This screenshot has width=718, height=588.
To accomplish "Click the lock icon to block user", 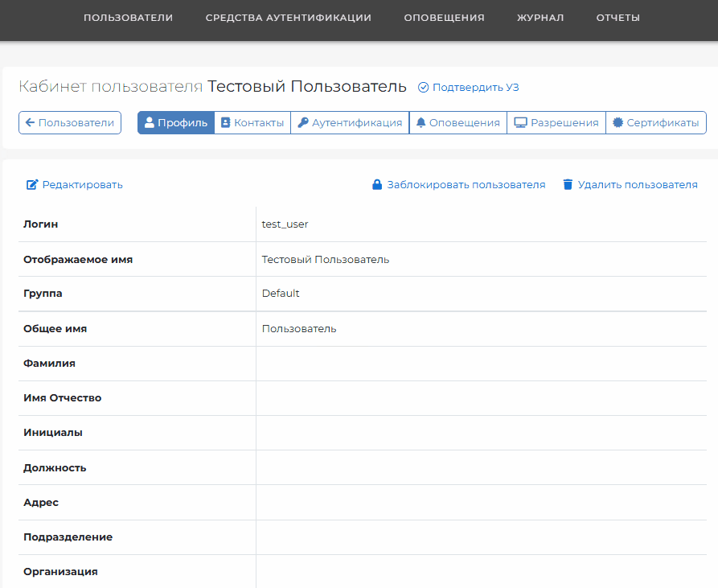I will click(x=377, y=184).
